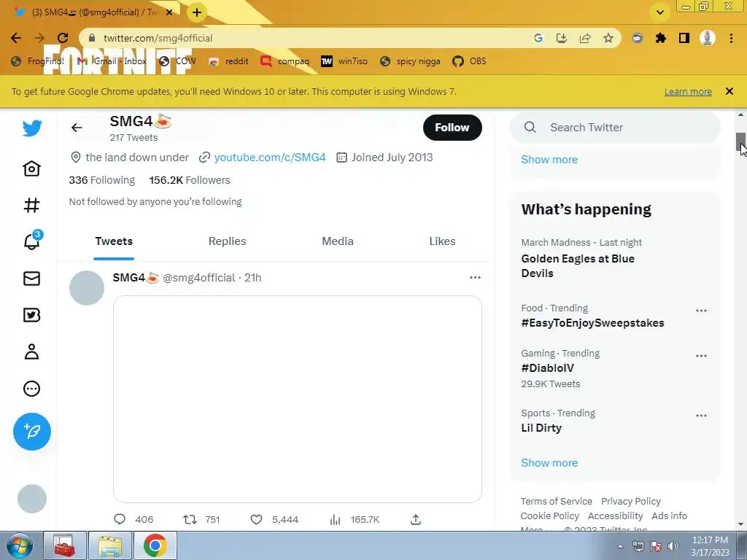Open Golden Eagles at Blue Devils trend
Screen dimensions: 747x560
[x=578, y=265]
